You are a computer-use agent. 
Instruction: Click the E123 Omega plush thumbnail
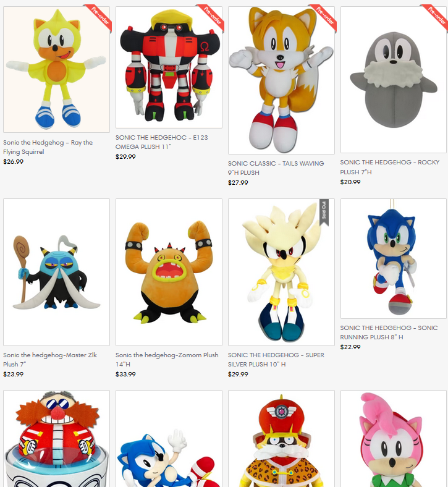click(169, 67)
